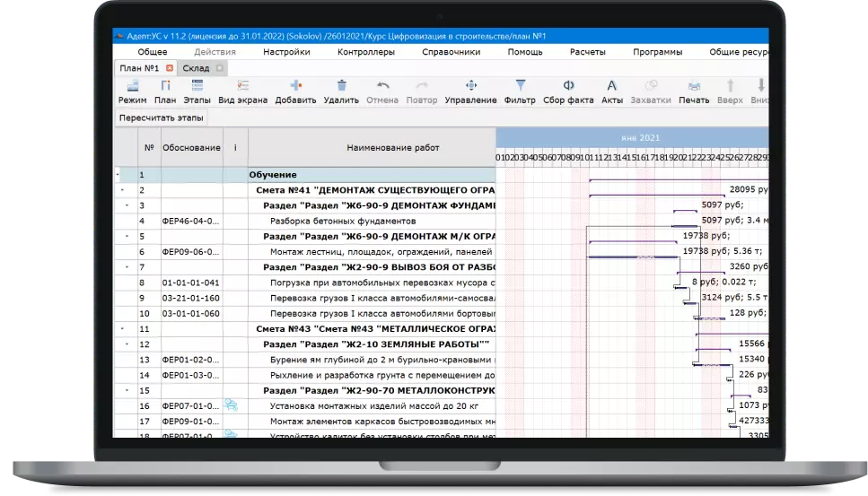This screenshot has height=496, width=868.
Task: Click the Отмена undo arrow
Action: 382,86
